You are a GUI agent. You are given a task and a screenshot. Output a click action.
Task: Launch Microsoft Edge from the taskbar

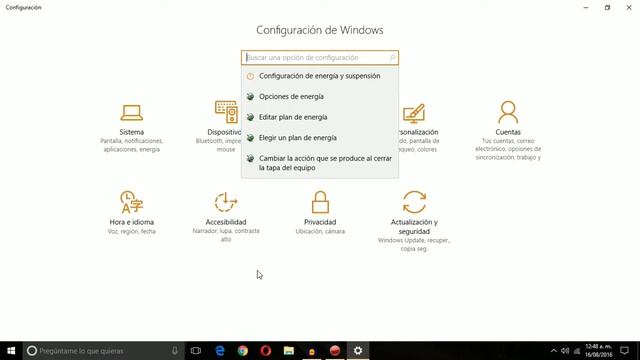pyautogui.click(x=220, y=351)
